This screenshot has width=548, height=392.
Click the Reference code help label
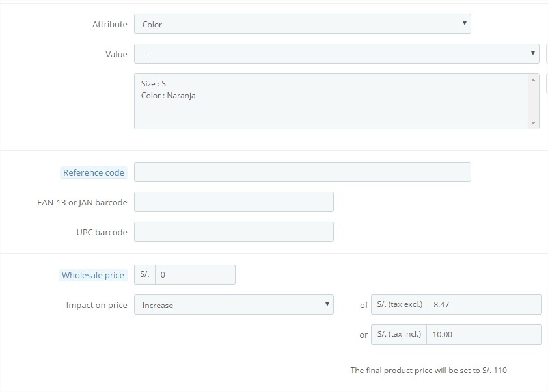(x=94, y=172)
